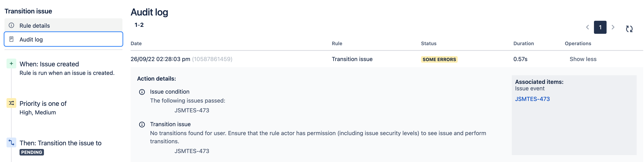Click the refresh audit log icon

(x=629, y=29)
